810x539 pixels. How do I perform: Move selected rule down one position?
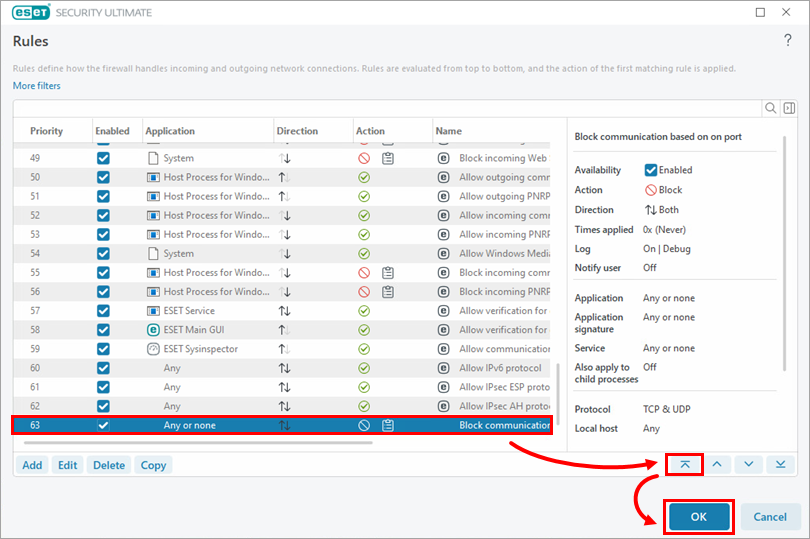tap(749, 464)
